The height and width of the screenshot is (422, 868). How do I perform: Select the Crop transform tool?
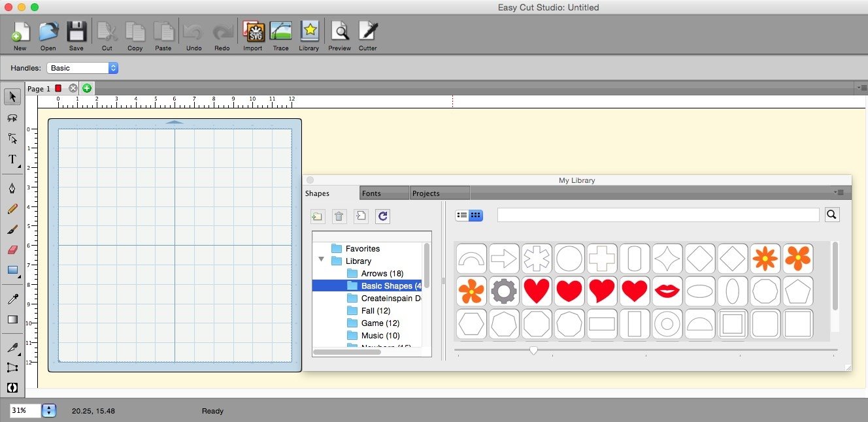click(12, 367)
